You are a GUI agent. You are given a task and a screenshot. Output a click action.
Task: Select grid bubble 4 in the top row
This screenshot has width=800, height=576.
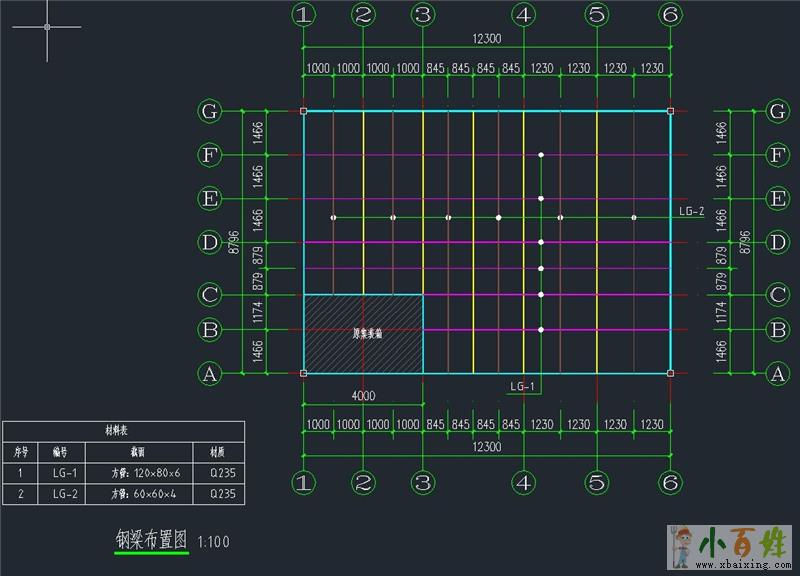click(x=523, y=15)
